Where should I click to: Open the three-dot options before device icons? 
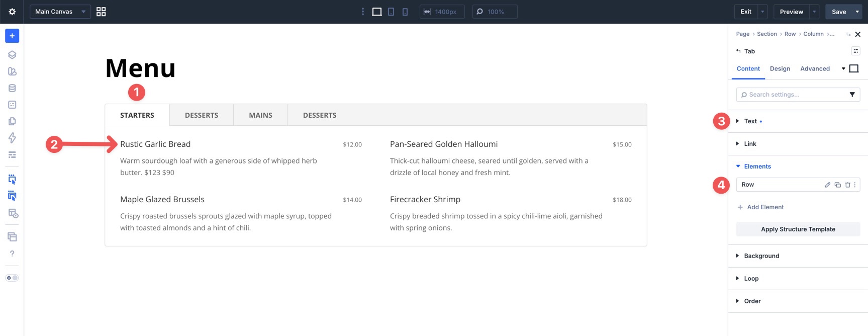click(363, 12)
